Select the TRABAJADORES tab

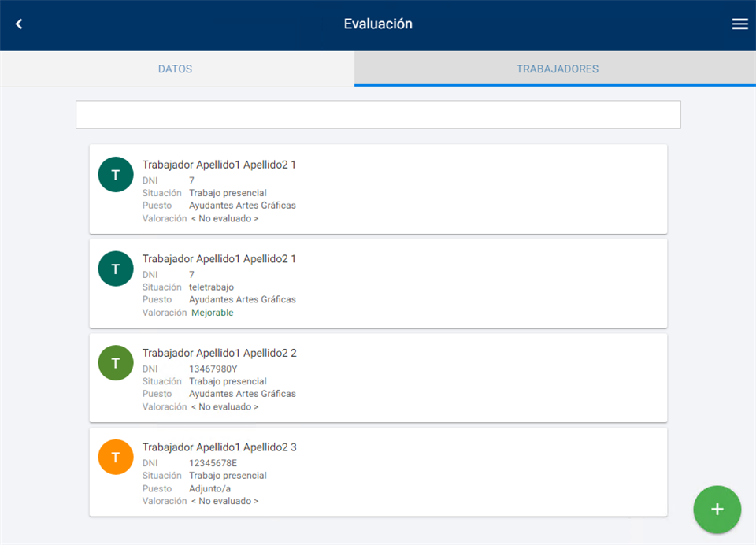(x=557, y=69)
